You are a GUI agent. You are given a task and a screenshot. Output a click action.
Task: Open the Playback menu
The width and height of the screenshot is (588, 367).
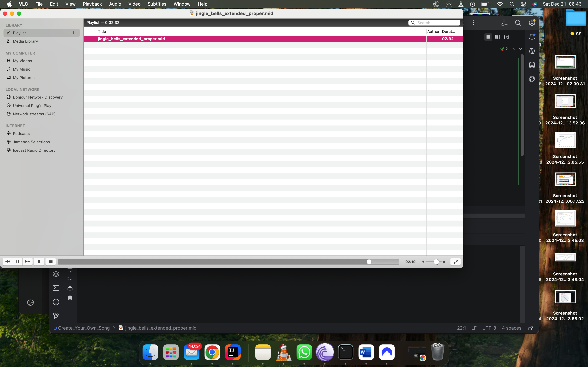coord(92,4)
